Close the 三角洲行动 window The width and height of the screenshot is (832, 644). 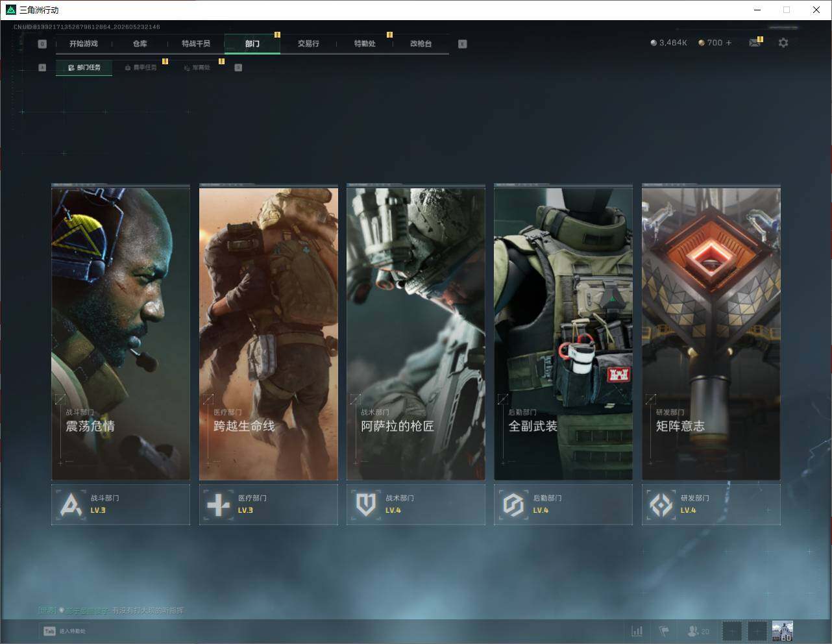(x=816, y=10)
